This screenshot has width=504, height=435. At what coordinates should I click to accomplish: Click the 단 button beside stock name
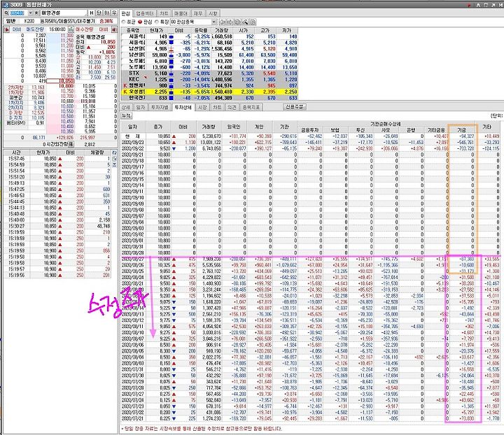pos(99,13)
